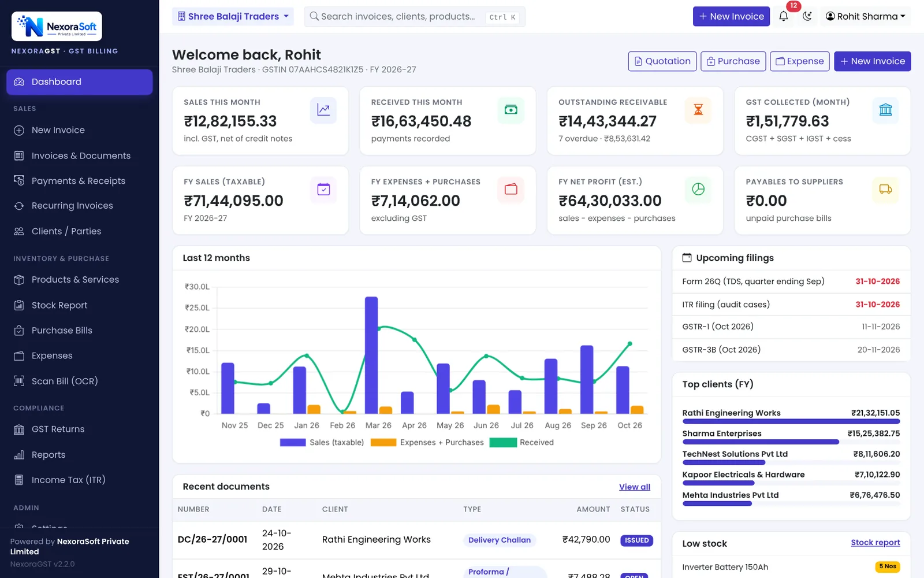
Task: Click Inverter Battery 150Ah low stock item
Action: click(725, 567)
